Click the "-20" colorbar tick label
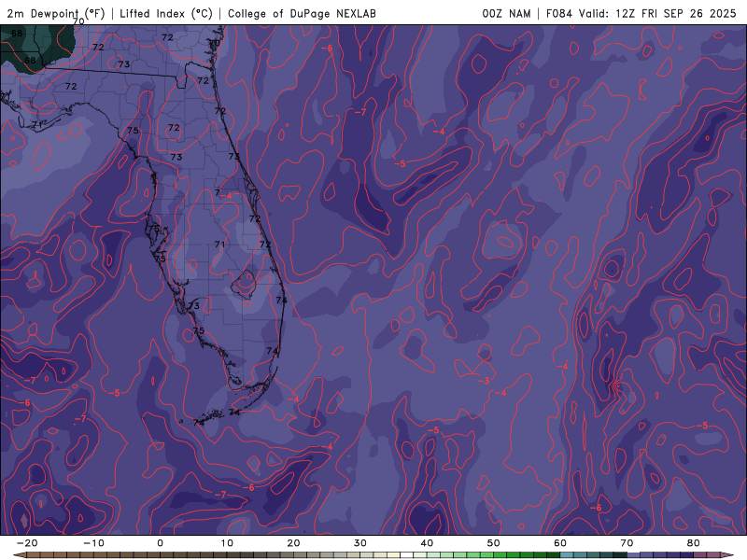The image size is (747, 560). [x=27, y=543]
